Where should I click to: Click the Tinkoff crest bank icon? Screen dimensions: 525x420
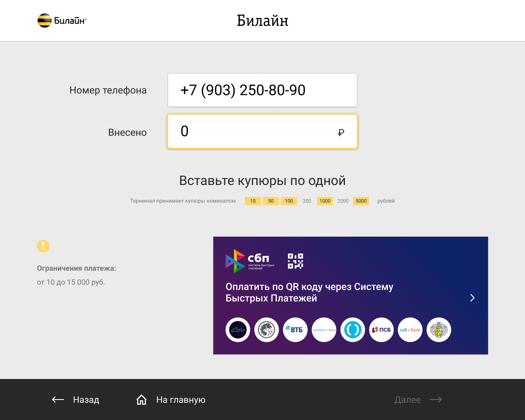pyautogui.click(x=439, y=330)
